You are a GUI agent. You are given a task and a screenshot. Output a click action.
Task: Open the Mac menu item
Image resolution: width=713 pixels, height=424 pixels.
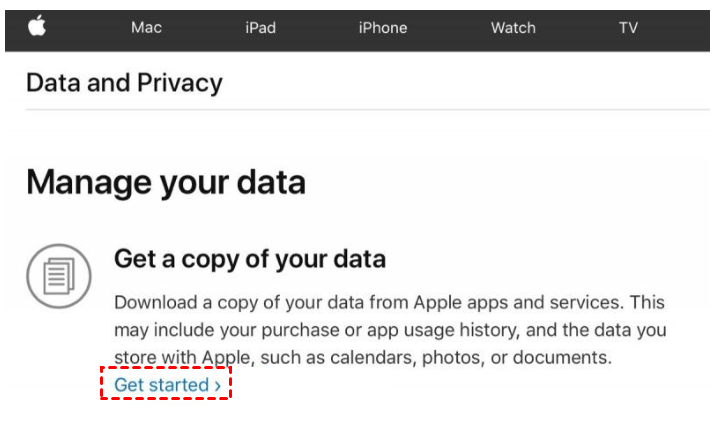click(146, 28)
